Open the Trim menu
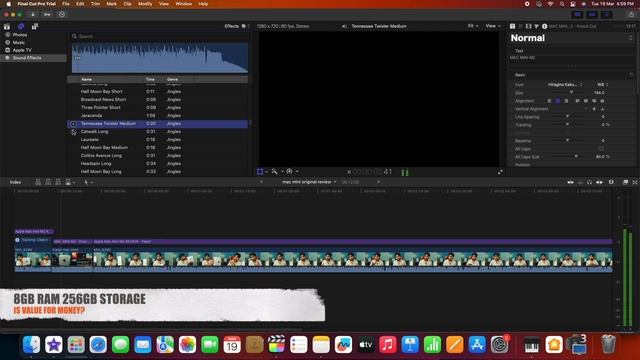Screen dimensions: 640x360 (x=95, y=4)
